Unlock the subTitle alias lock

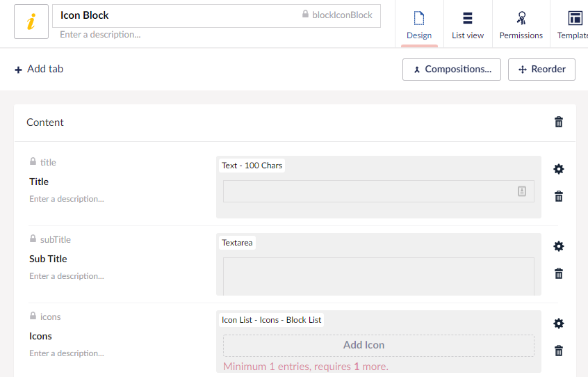(33, 239)
